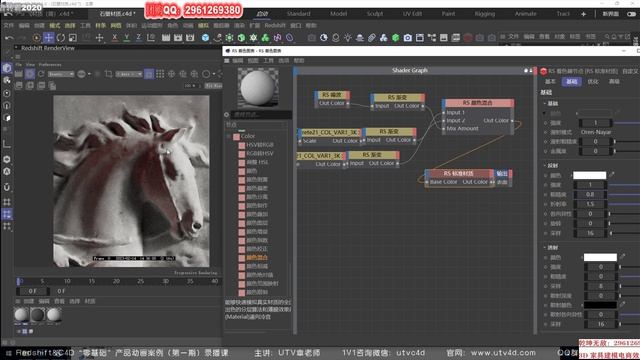Select the Move tool in the top toolbar

[x=49, y=38]
